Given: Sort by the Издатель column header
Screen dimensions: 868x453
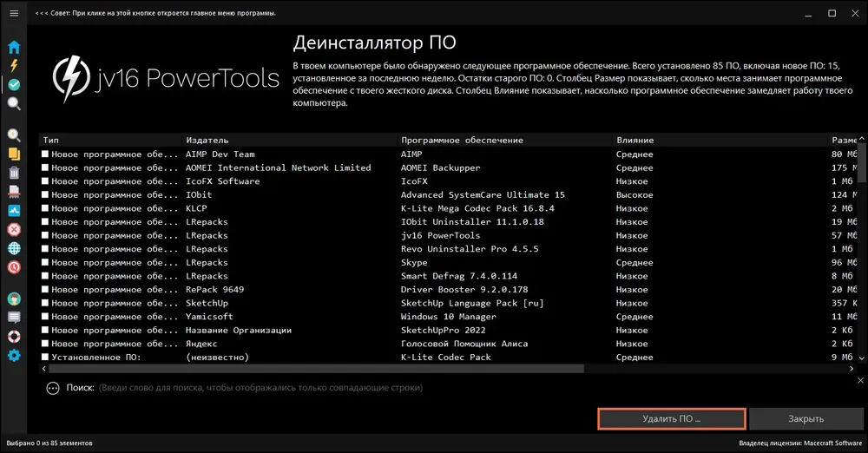Looking at the screenshot, I should [290, 140].
